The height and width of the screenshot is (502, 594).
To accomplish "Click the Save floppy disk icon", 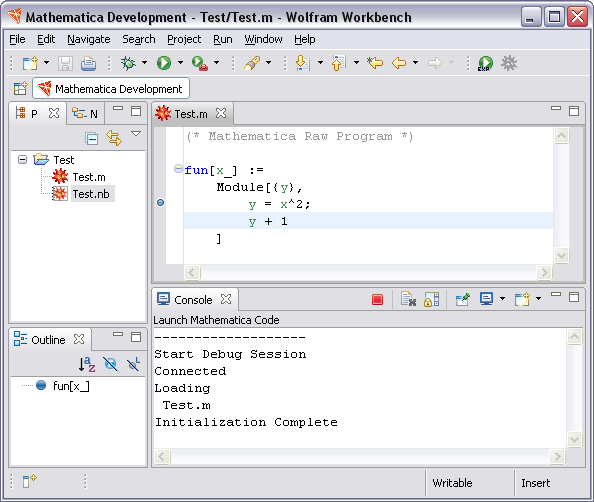I will (65, 63).
